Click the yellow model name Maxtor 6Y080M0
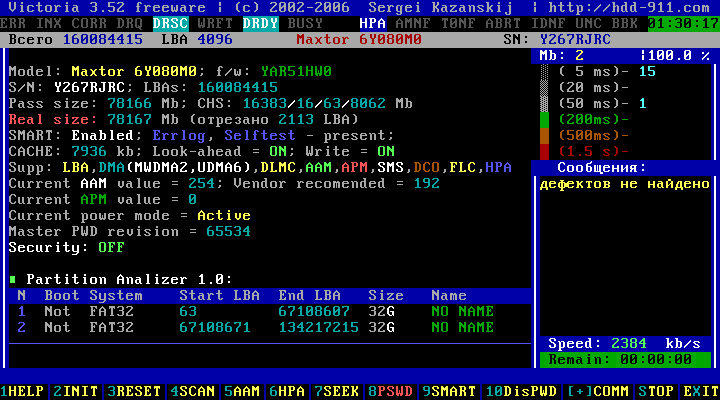Viewport: 720px width, 400px height. click(x=134, y=72)
